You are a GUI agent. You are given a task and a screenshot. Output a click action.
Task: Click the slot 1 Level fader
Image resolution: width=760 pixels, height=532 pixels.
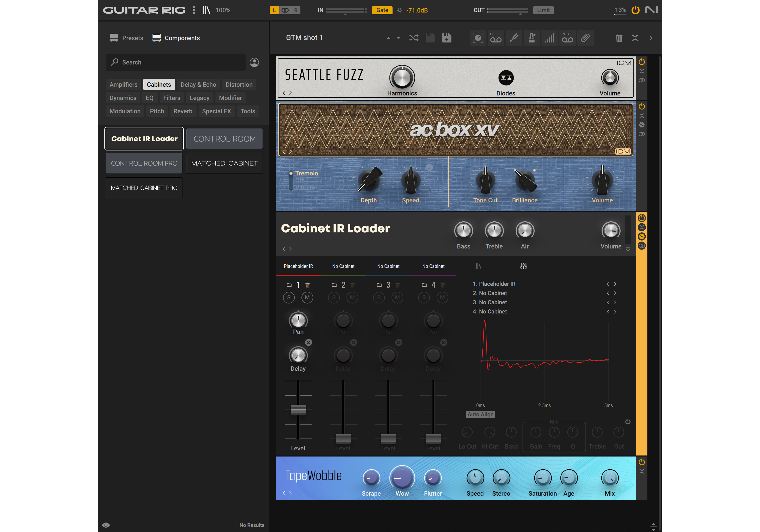click(x=298, y=409)
